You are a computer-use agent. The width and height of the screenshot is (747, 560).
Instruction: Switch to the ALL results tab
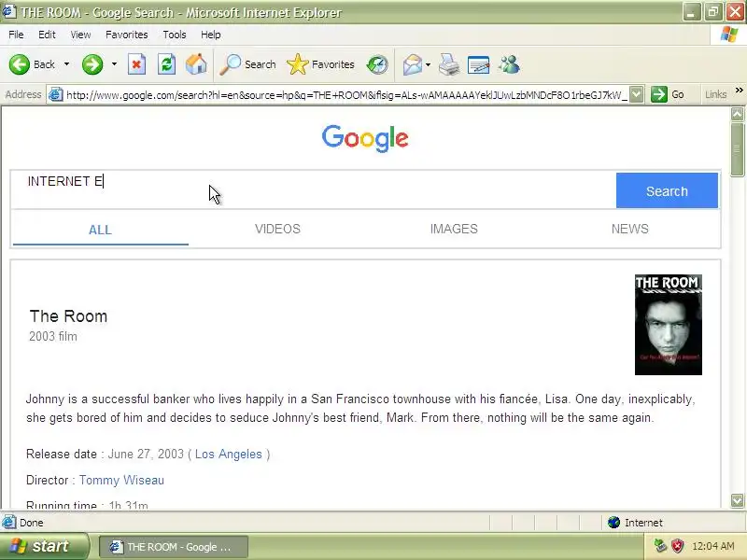pos(100,230)
